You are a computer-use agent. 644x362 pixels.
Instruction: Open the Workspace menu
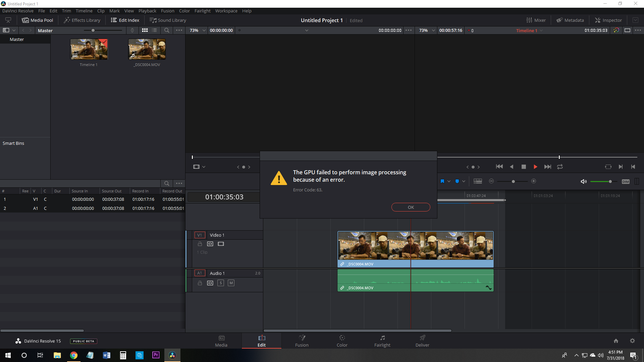pos(226,11)
